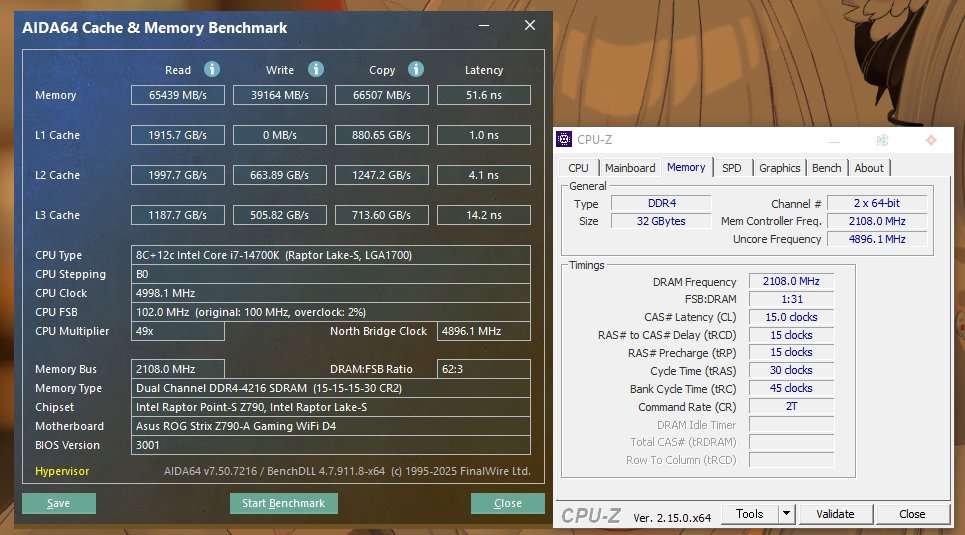Open the Bench tab in CPU-Z

827,168
